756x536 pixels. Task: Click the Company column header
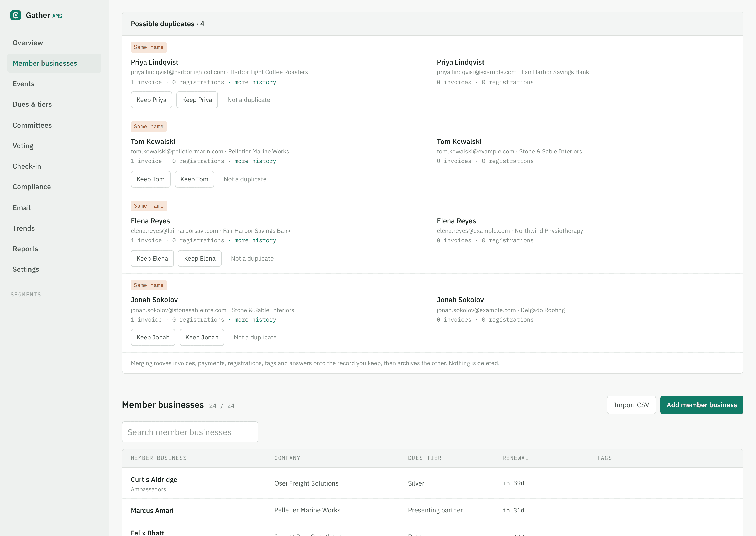click(x=287, y=458)
